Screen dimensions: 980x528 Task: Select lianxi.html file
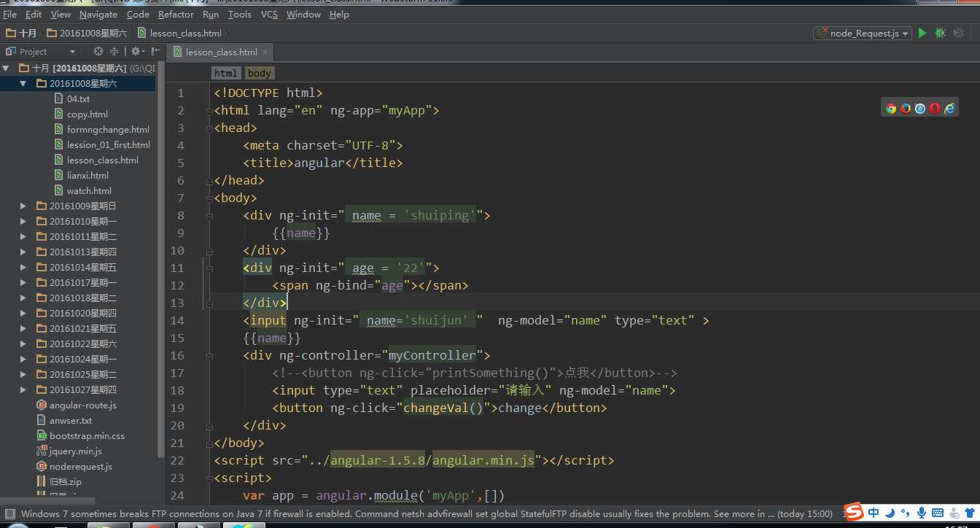click(x=87, y=175)
